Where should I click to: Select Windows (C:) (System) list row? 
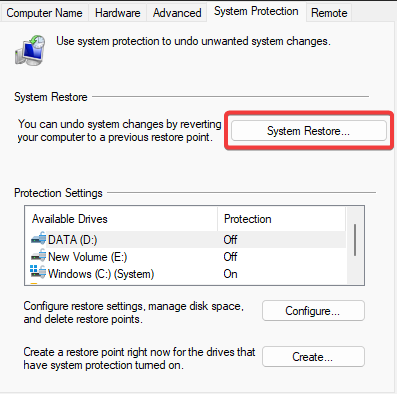(x=188, y=274)
